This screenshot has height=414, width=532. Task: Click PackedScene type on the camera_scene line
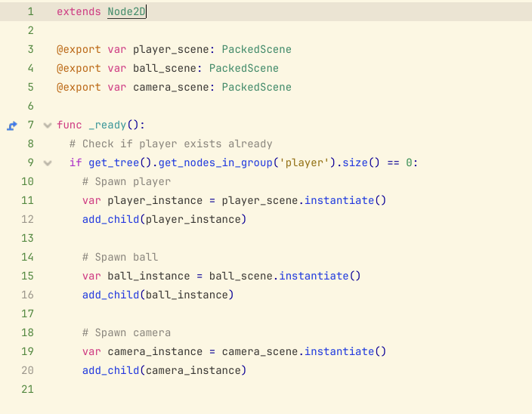256,88
